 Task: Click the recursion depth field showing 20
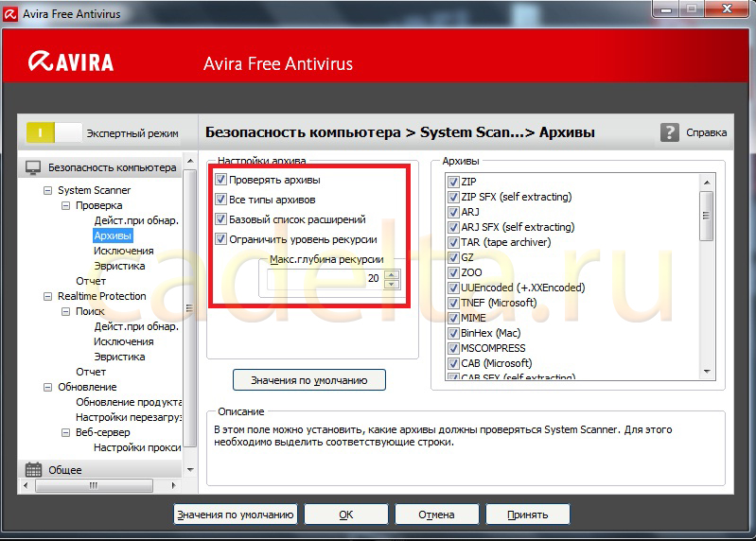(325, 279)
